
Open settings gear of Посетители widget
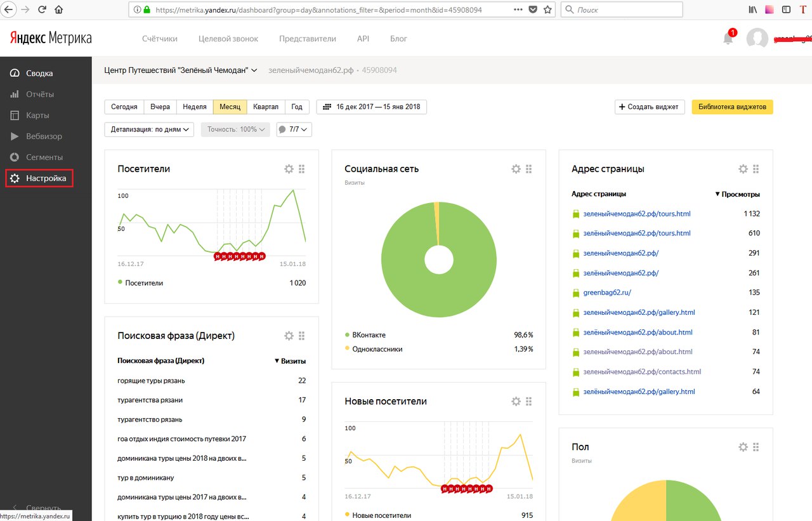click(x=289, y=169)
